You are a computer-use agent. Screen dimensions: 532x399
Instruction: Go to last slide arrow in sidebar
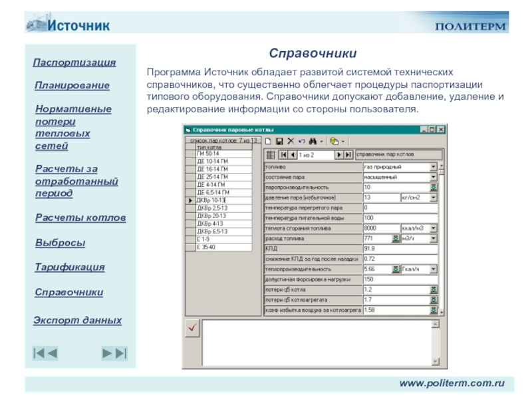coord(121,353)
